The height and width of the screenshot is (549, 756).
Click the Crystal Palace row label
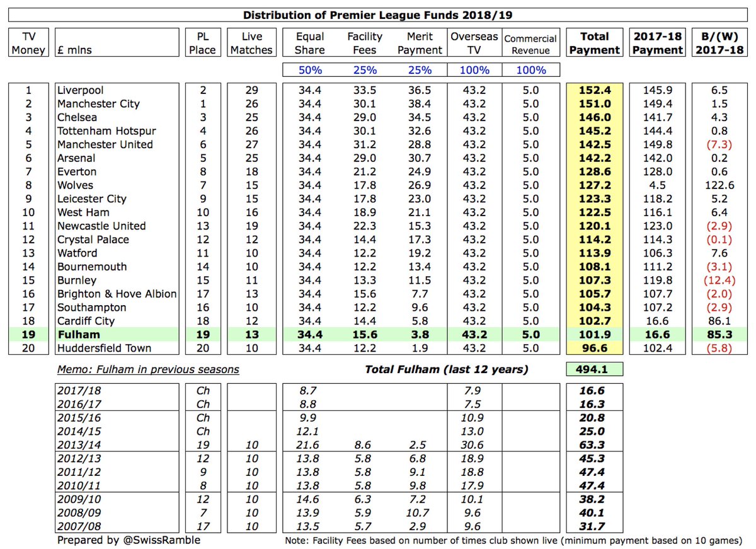[x=93, y=240]
